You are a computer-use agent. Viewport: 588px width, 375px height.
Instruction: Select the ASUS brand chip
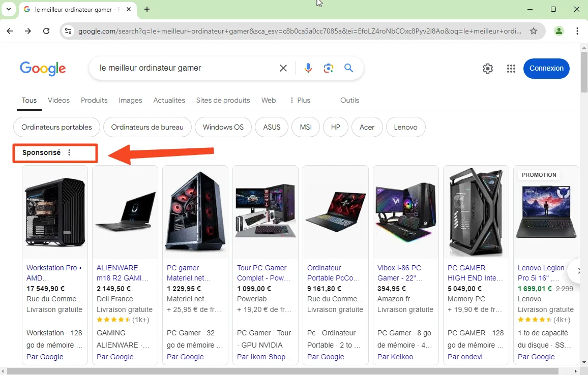pos(272,127)
